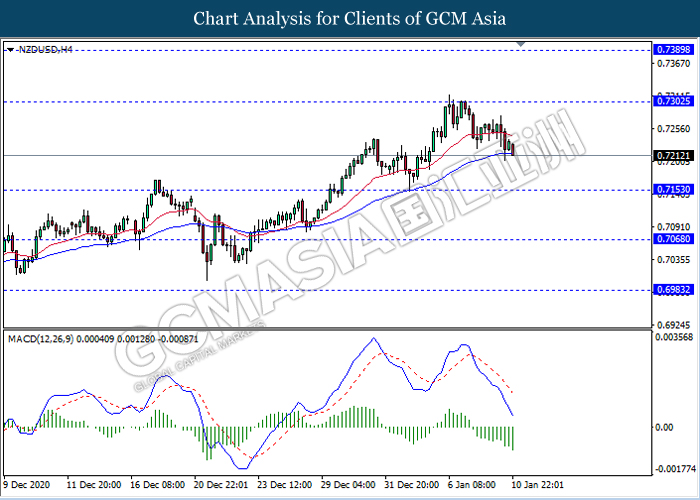Click the 20 Dec 22:01 date label
The height and width of the screenshot is (500, 700).
tap(221, 485)
